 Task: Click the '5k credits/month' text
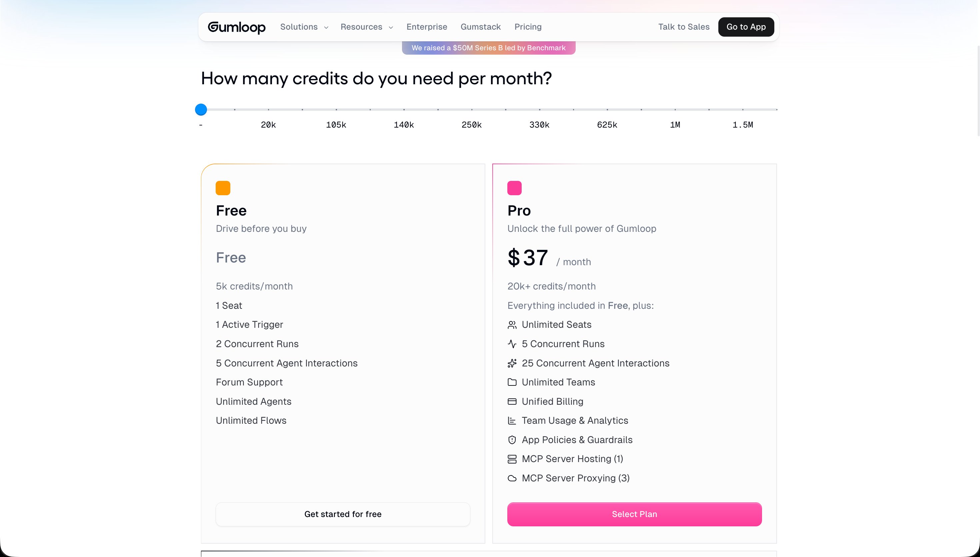254,286
